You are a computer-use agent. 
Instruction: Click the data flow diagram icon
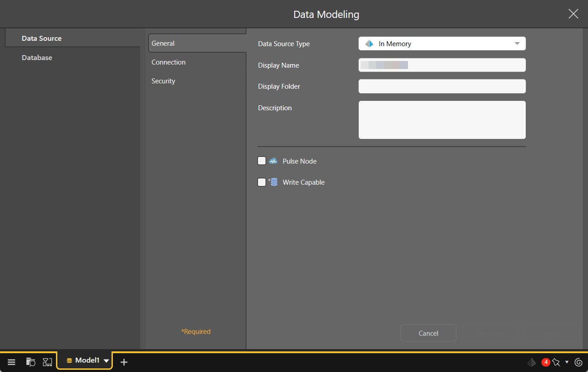coord(47,362)
